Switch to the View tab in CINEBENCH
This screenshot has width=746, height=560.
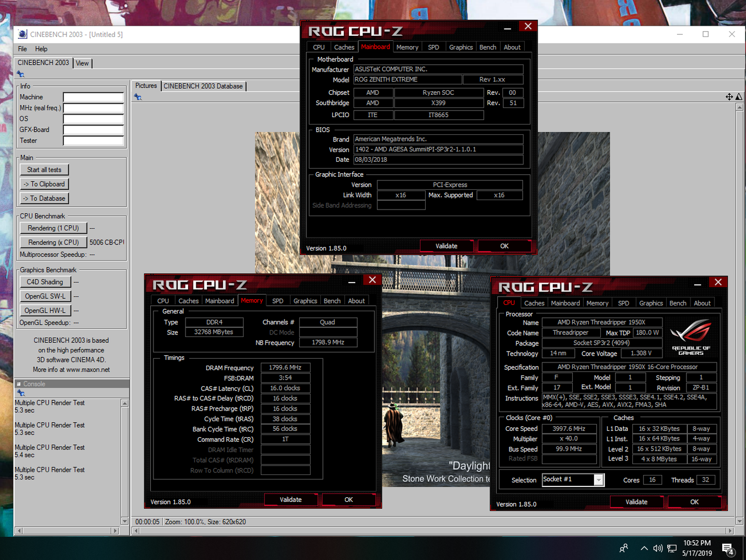[x=82, y=63]
